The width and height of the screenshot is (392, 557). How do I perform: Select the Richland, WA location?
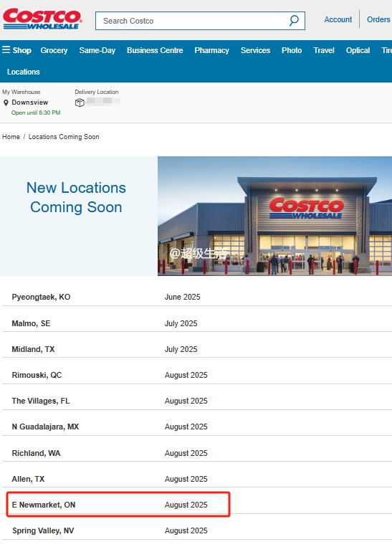tap(37, 453)
